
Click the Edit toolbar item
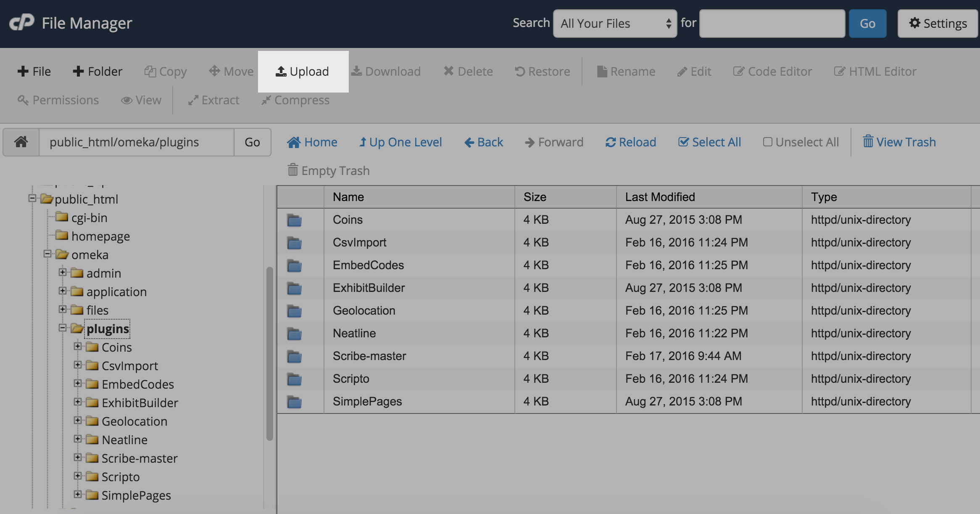(694, 72)
